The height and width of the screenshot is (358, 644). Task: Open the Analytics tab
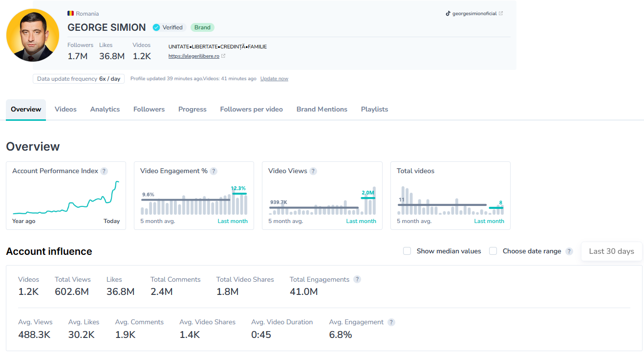point(105,110)
